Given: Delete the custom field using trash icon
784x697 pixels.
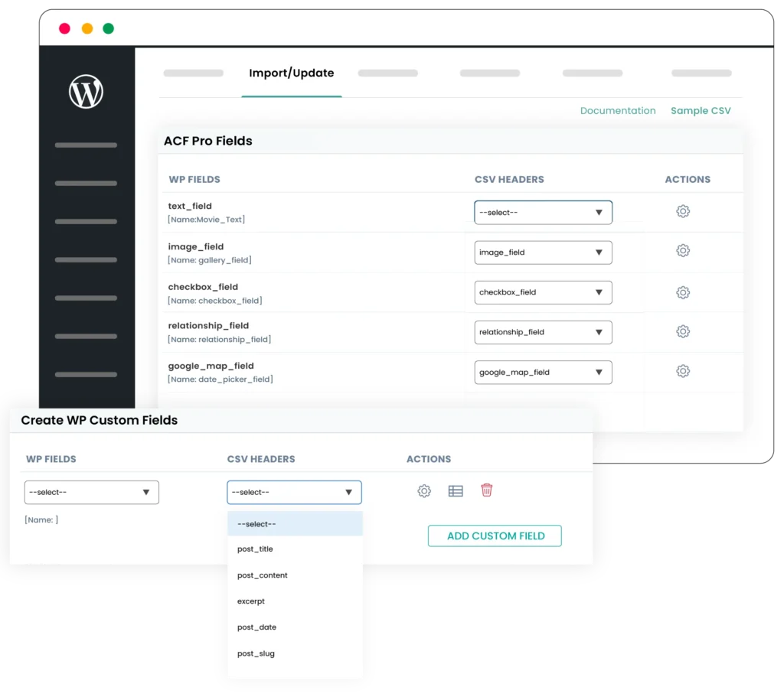Looking at the screenshot, I should click(487, 490).
